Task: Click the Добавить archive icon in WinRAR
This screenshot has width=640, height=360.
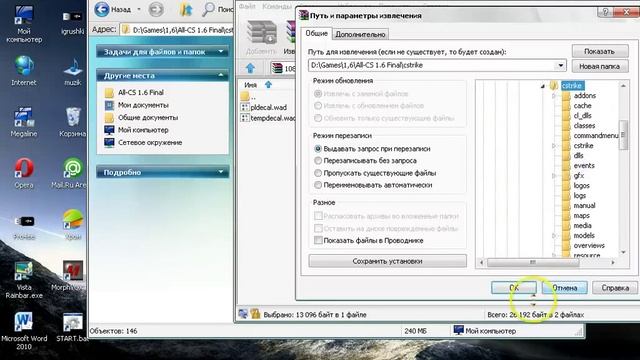Action: tap(261, 38)
